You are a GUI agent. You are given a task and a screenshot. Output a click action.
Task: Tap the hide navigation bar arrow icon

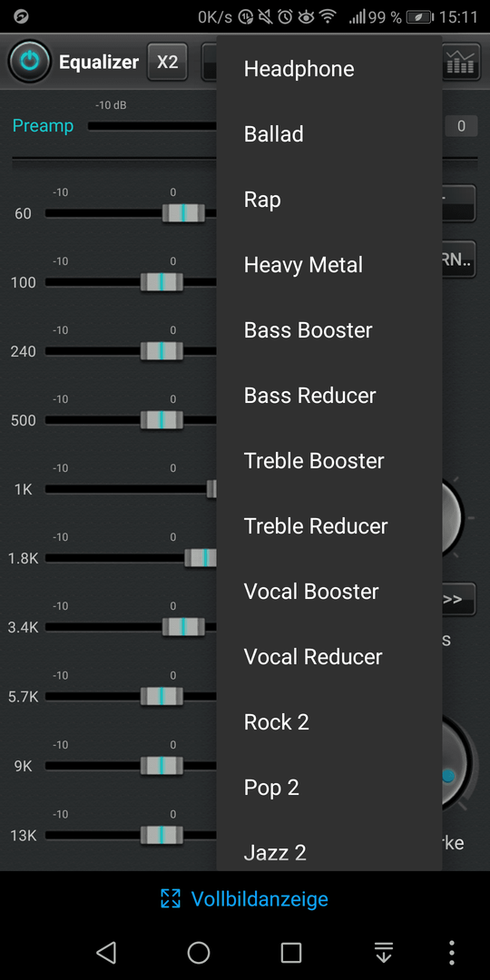pyautogui.click(x=383, y=953)
